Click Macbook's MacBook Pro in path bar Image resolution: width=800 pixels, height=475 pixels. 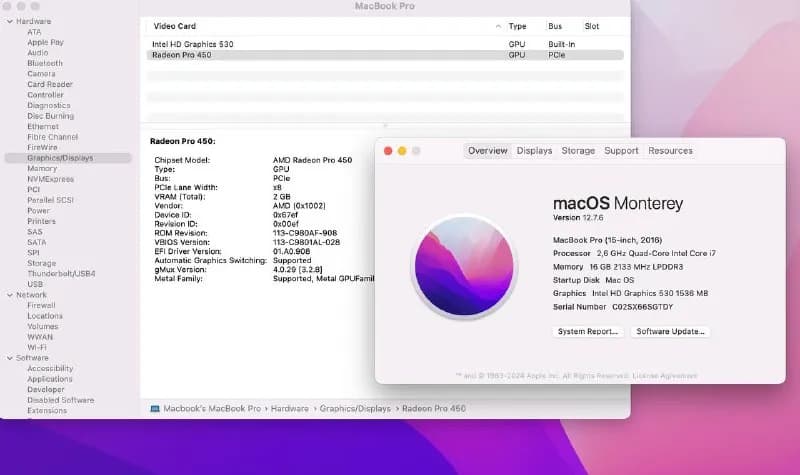pos(212,409)
